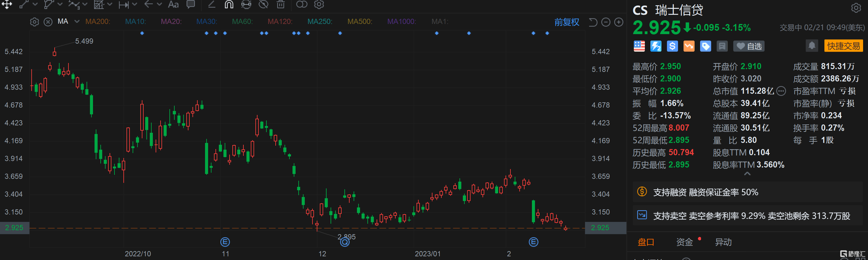Screen dimensions: 868x260
Task: Click the CS 瑞士信贷 stock title
Action: [668, 10]
